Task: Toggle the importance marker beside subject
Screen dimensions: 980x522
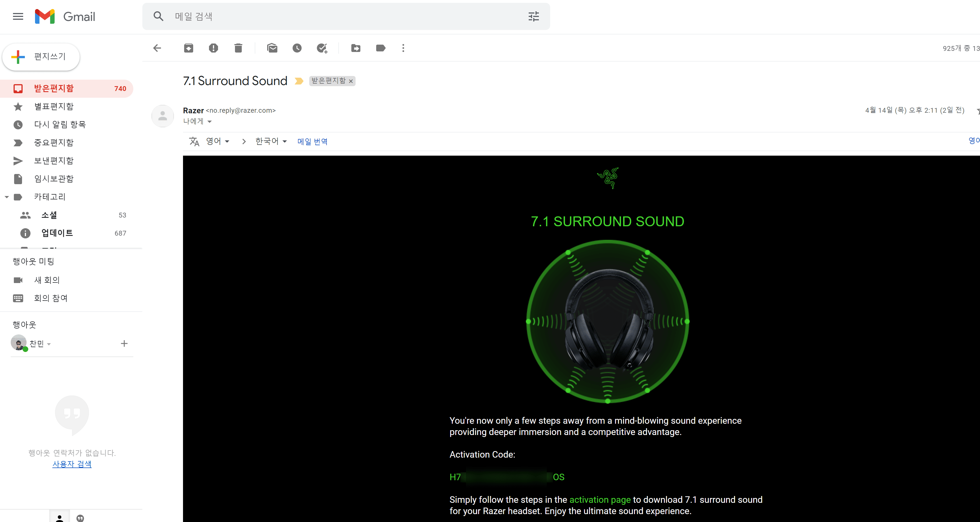Action: (x=299, y=81)
